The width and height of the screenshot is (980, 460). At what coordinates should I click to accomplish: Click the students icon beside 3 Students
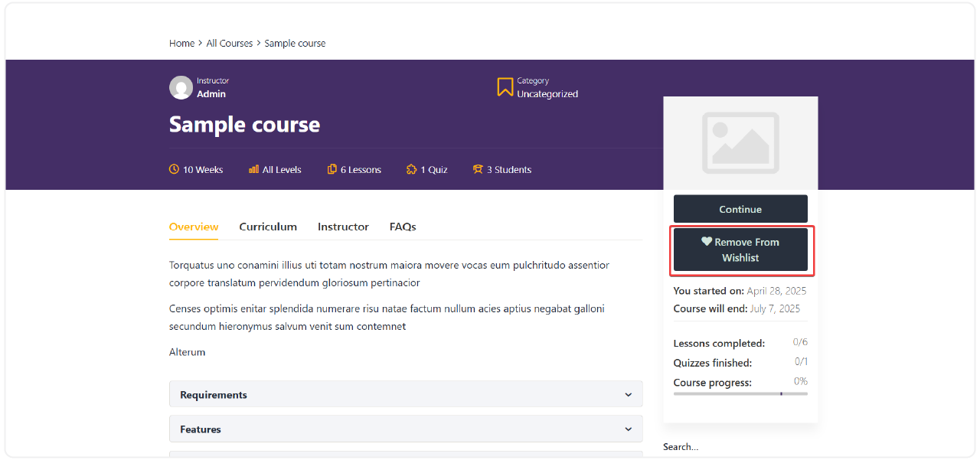pos(478,169)
